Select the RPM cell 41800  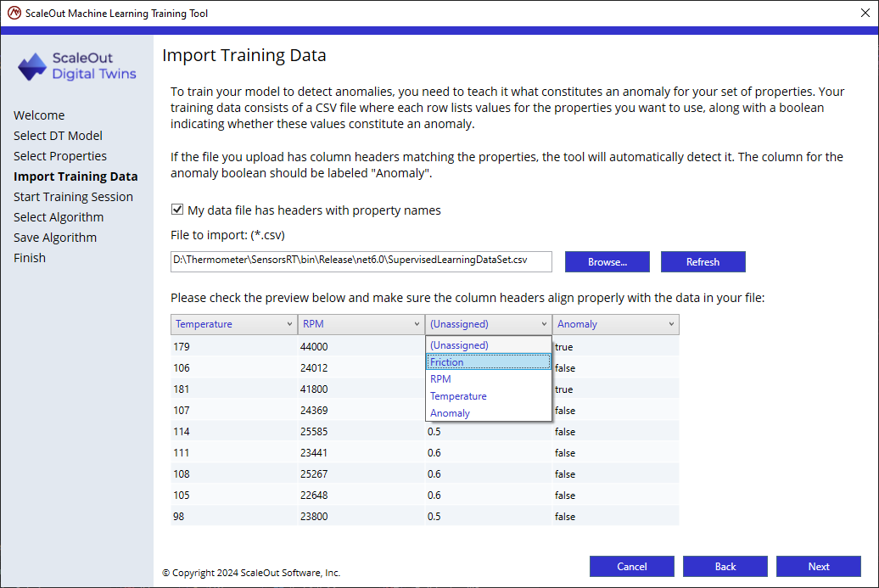[x=361, y=389]
